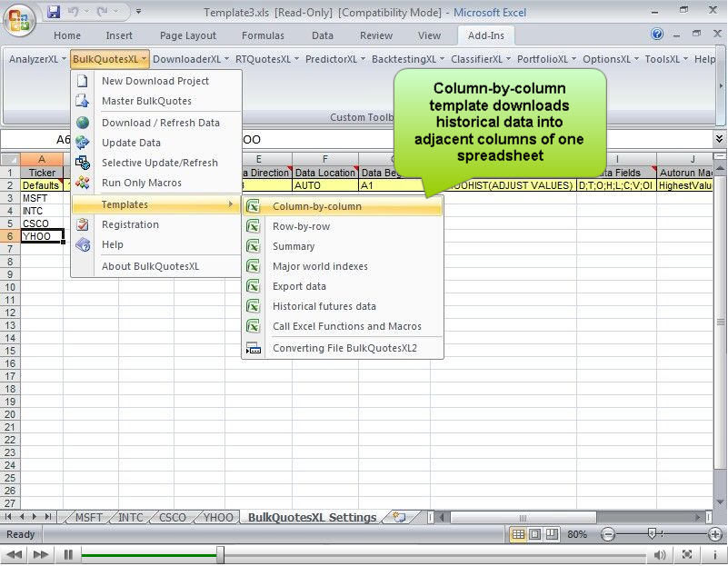This screenshot has height=566, width=728.
Task: Open the Page Layout ribbon tab
Action: tap(188, 35)
